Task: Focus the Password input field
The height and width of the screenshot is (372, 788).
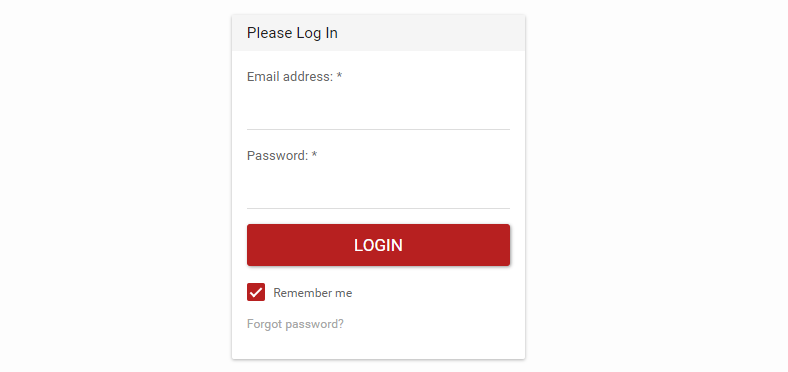Action: [378, 191]
